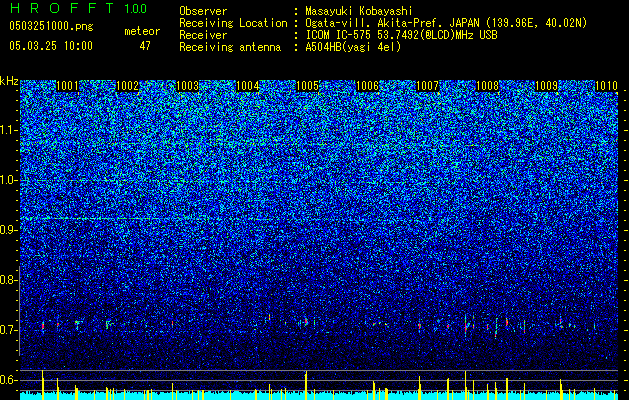Image resolution: width=629 pixels, height=400 pixels.
Task: Click the 0.6 frequency axis label
Action: tap(8, 380)
